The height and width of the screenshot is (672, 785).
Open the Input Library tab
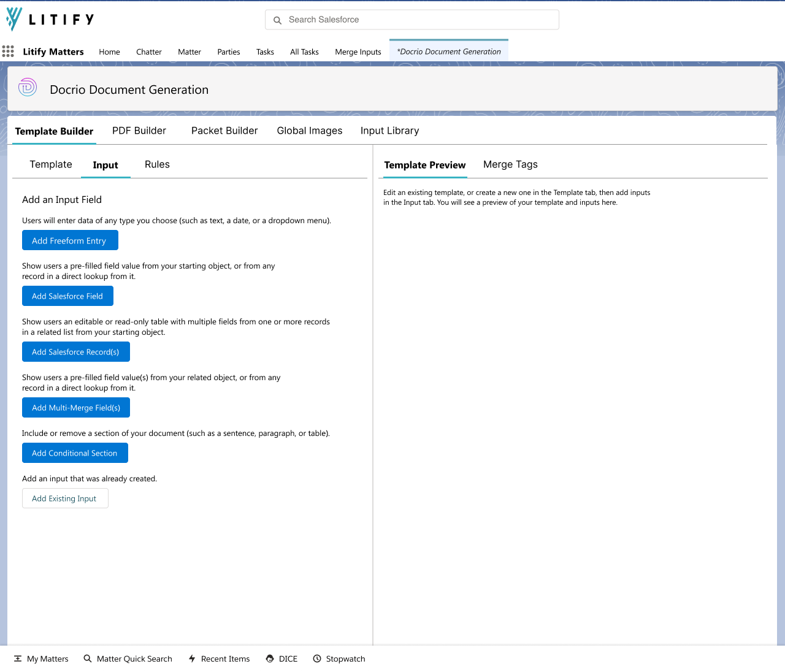390,131
